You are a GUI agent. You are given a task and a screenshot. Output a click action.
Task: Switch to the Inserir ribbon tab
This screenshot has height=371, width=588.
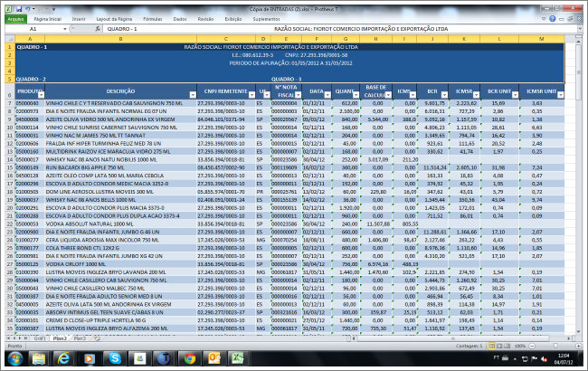point(79,19)
